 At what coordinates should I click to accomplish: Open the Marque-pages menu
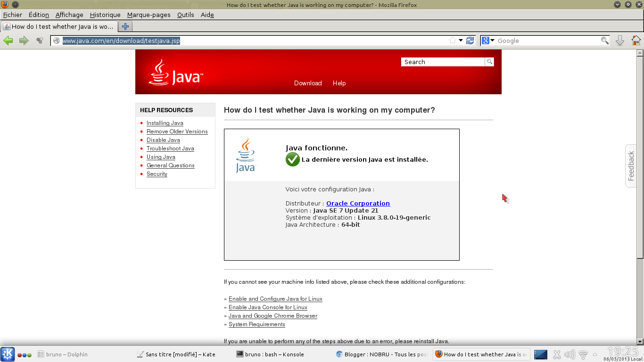149,15
